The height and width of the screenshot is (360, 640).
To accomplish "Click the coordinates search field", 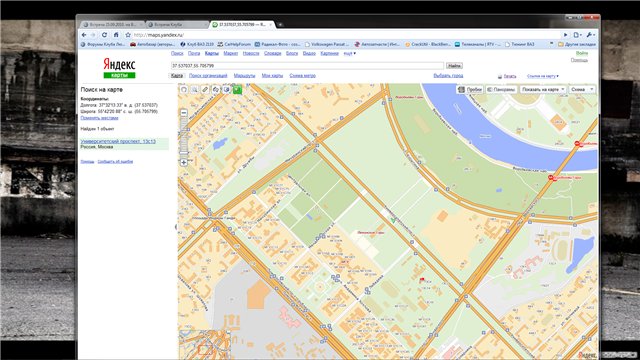I will [307, 66].
